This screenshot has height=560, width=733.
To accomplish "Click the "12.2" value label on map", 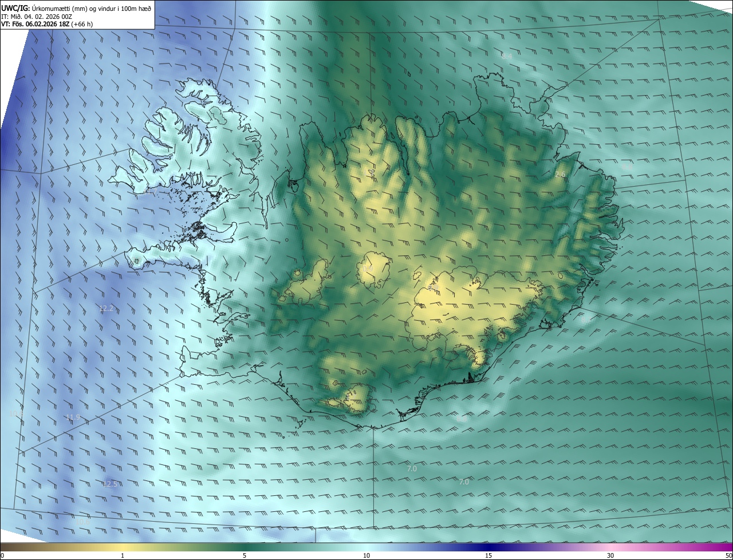I will click(107, 308).
